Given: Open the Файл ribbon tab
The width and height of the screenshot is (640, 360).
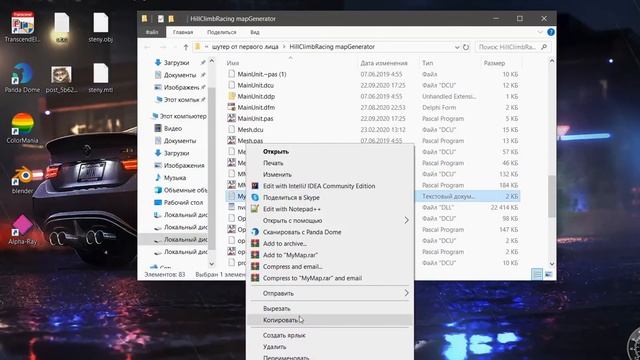Looking at the screenshot, I should (x=152, y=32).
